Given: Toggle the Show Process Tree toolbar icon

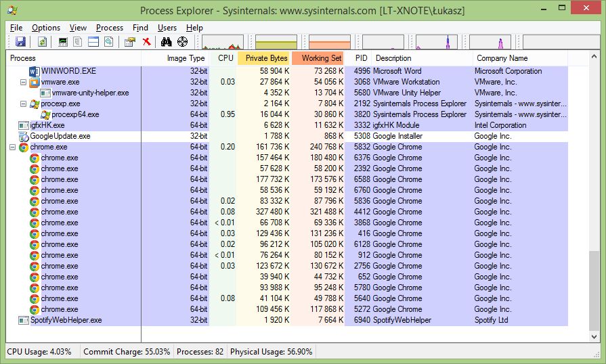Looking at the screenshot, I should click(78, 42).
